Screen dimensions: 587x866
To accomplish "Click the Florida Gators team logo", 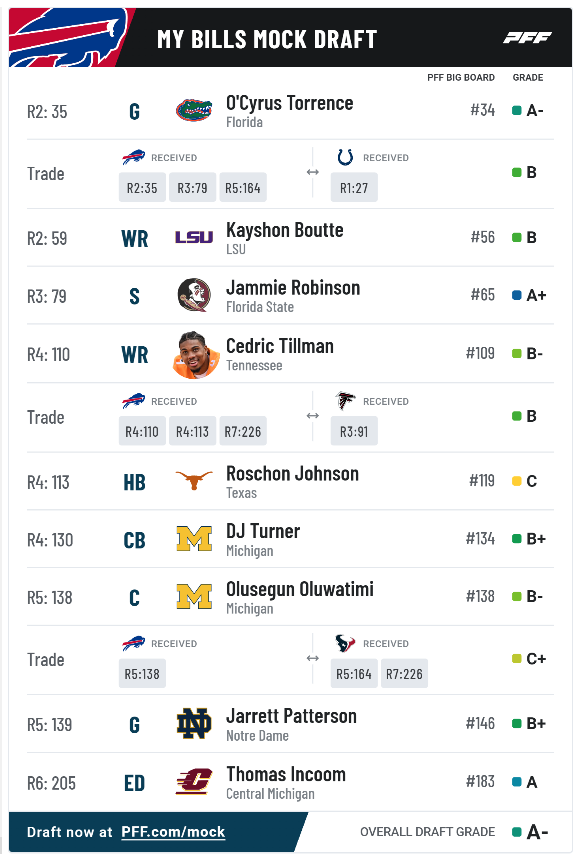I will click(194, 110).
